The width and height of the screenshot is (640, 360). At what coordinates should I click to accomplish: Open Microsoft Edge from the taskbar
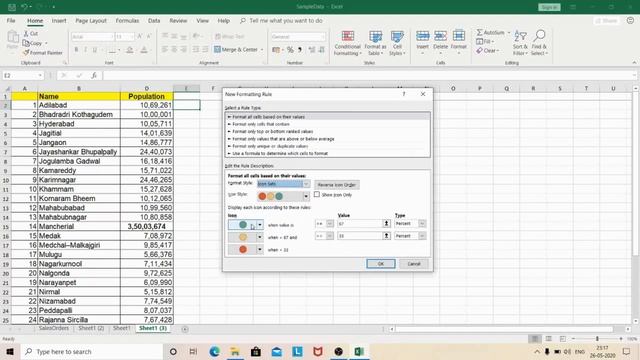point(214,351)
